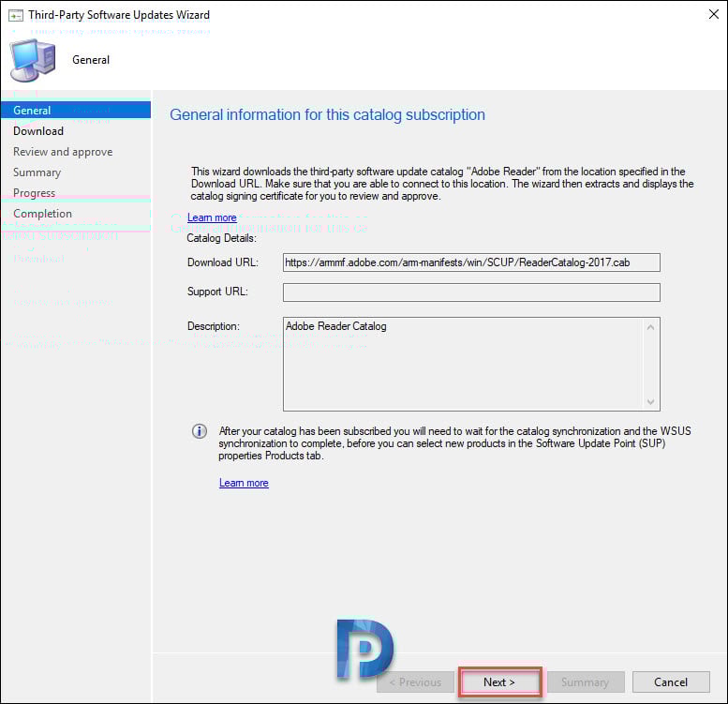This screenshot has width=728, height=704.
Task: Click the disabled Previous button
Action: pos(416,682)
